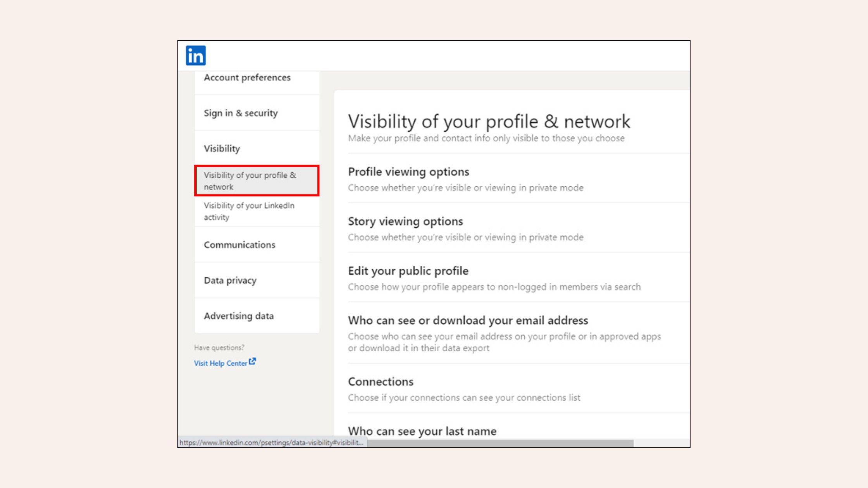Expand the Connections setting row
Viewport: 868px width, 488px height.
click(381, 382)
